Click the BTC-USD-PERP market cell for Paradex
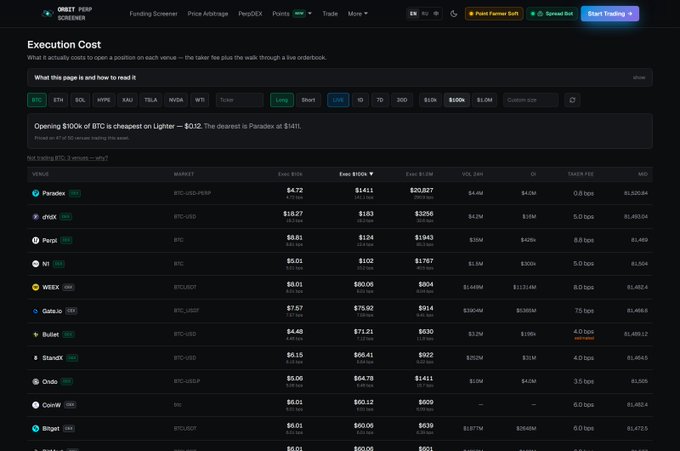The width and height of the screenshot is (680, 451). 192,193
